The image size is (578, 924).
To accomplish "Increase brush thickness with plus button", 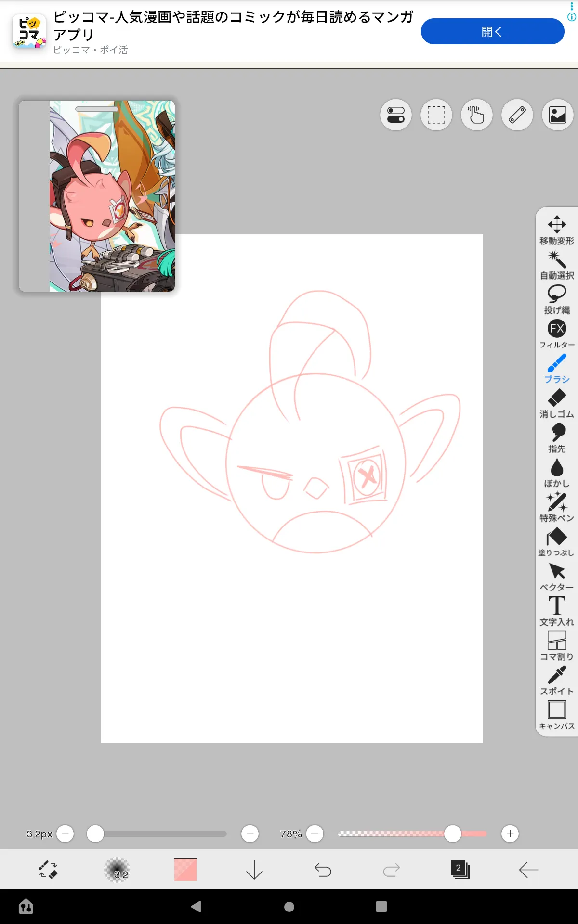I will click(x=250, y=834).
